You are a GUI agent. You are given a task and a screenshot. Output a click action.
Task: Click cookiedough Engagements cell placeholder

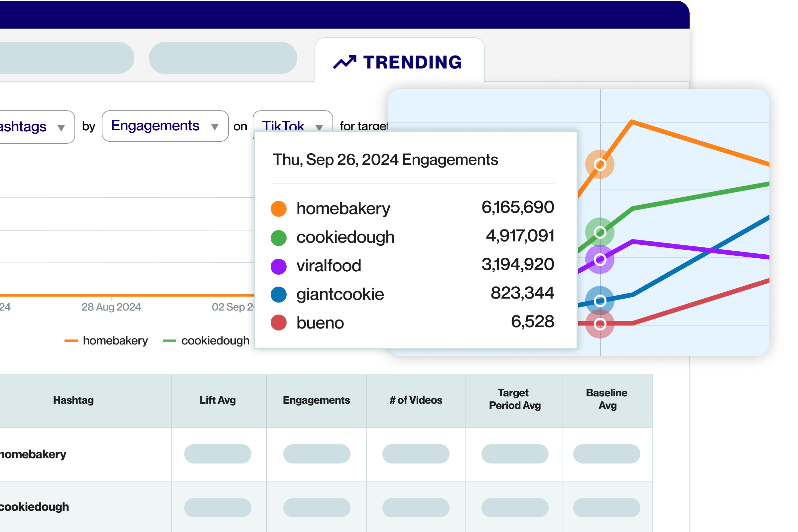tap(317, 508)
